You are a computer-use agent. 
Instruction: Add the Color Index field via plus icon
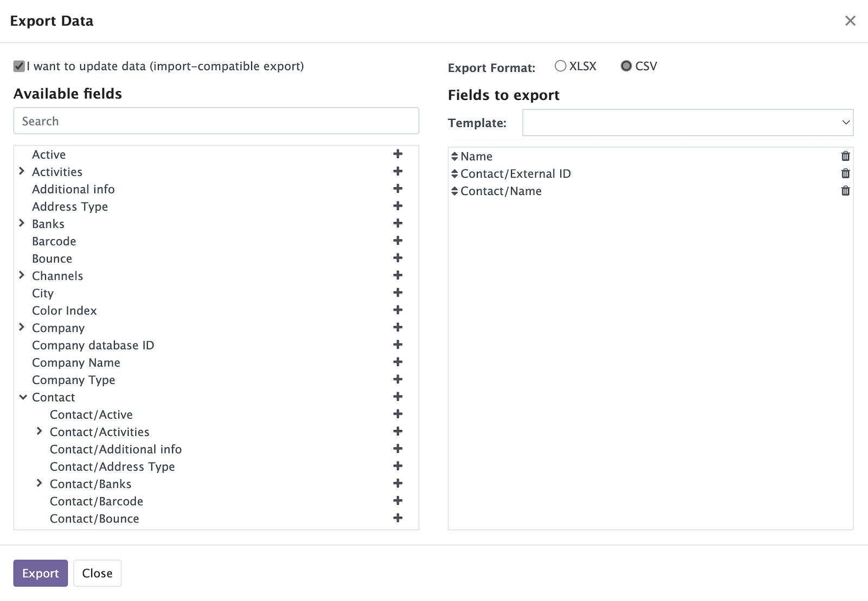click(x=398, y=310)
